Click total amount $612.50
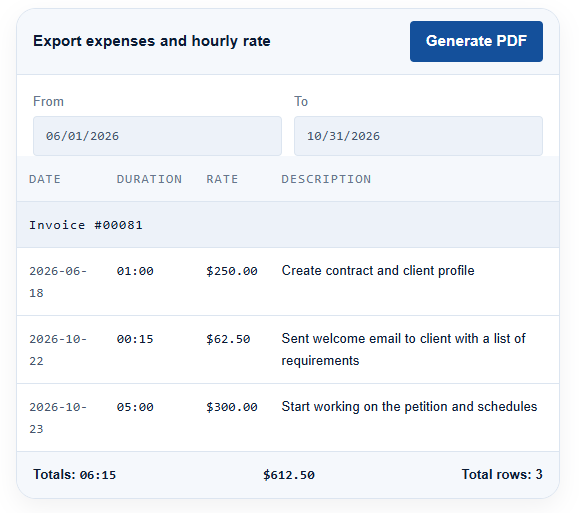Viewport: 579px width, 514px height. pyautogui.click(x=289, y=475)
